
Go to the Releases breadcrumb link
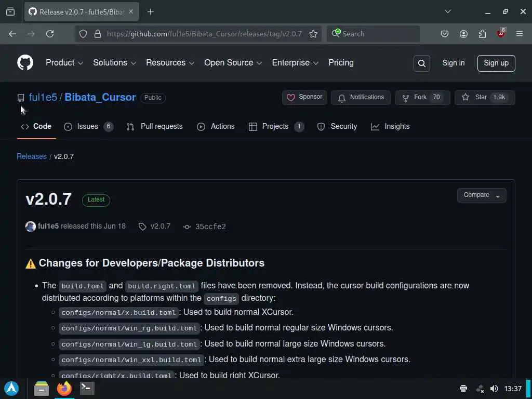click(x=32, y=156)
